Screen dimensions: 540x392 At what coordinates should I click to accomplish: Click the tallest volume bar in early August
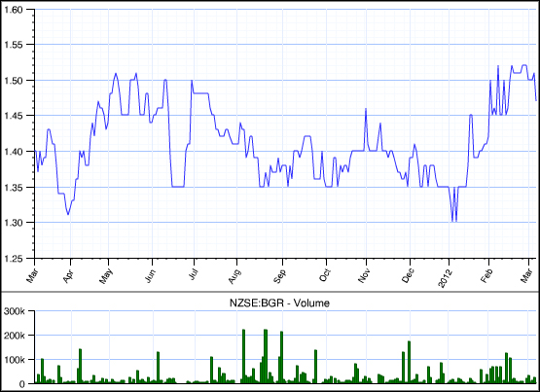coord(243,356)
